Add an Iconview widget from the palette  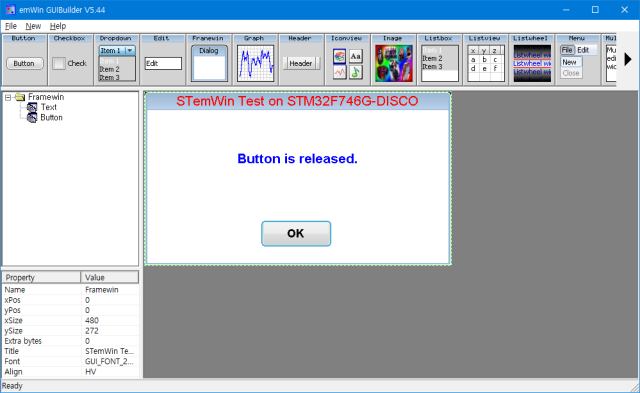[x=347, y=60]
